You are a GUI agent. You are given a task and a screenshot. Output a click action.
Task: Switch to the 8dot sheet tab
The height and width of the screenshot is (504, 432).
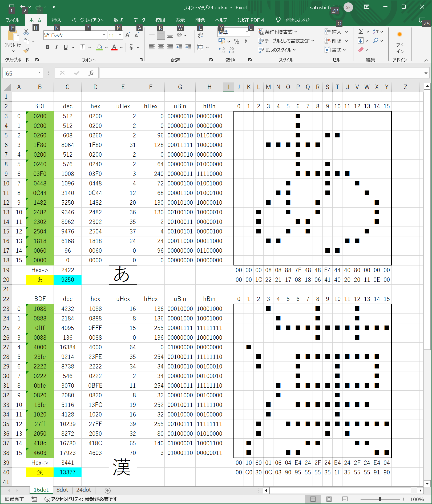pyautogui.click(x=62, y=490)
